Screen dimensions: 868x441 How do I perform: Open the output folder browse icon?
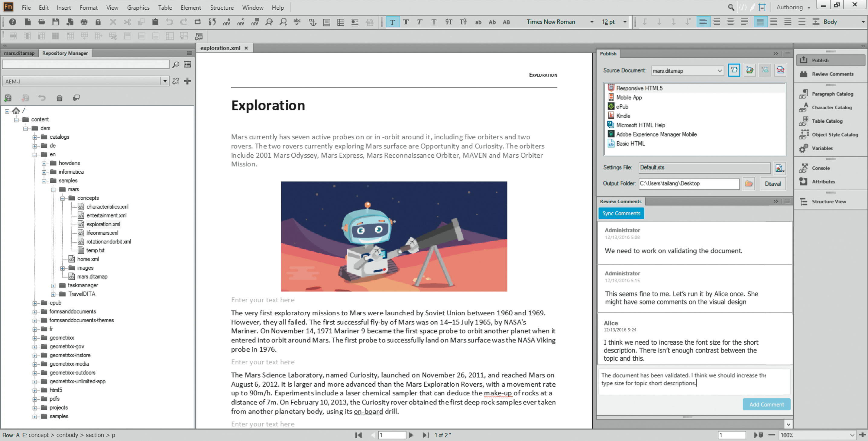click(748, 183)
